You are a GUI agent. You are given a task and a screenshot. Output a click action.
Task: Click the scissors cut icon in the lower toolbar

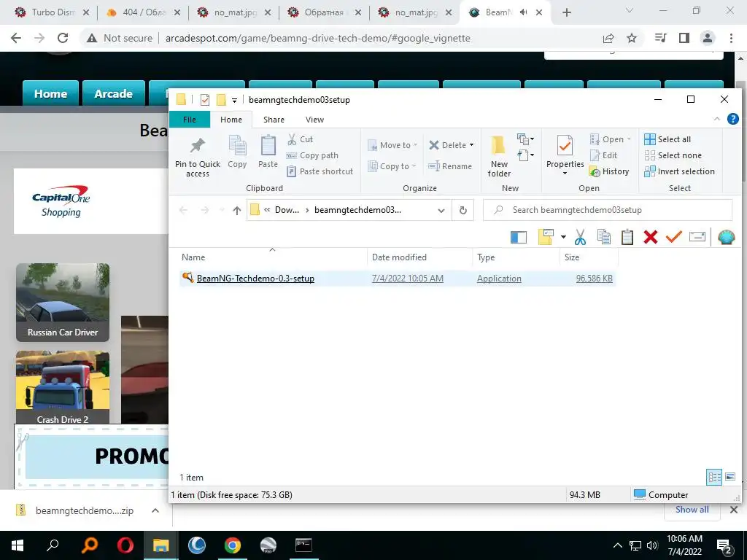point(580,237)
